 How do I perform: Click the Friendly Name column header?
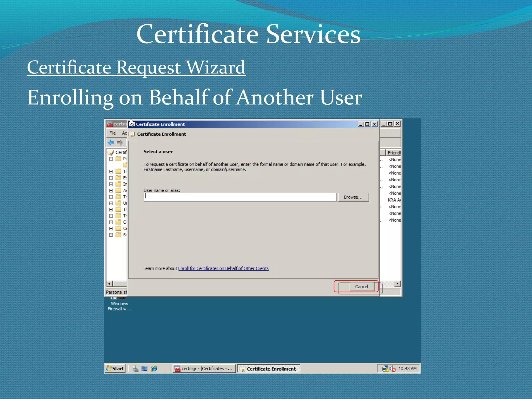[x=394, y=153]
